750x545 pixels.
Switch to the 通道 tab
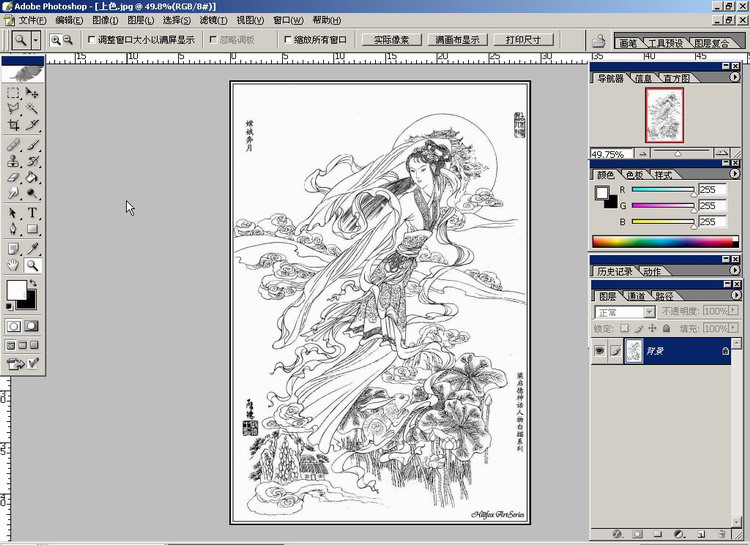click(x=636, y=296)
